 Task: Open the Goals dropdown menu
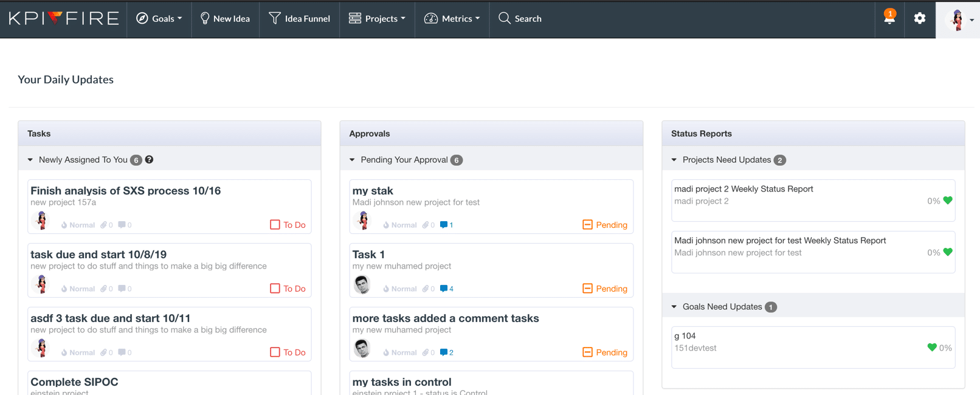click(159, 19)
